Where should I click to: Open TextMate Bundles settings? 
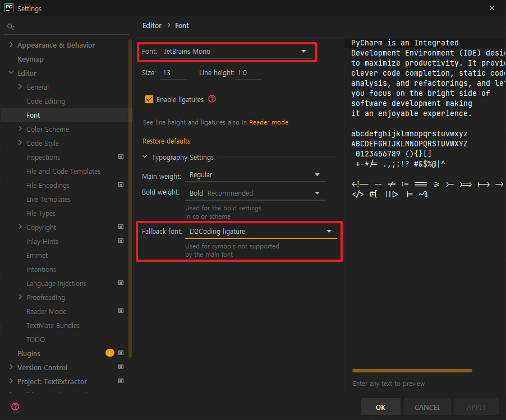pyautogui.click(x=53, y=325)
